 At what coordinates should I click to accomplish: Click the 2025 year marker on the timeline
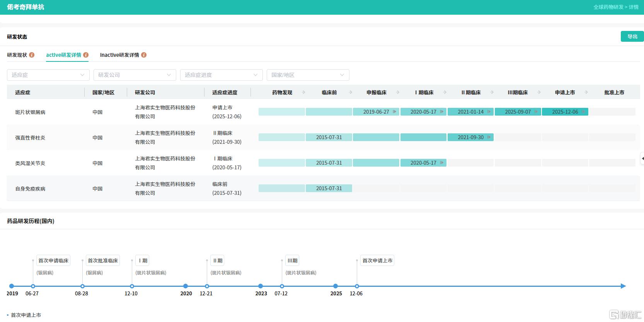[x=336, y=286]
